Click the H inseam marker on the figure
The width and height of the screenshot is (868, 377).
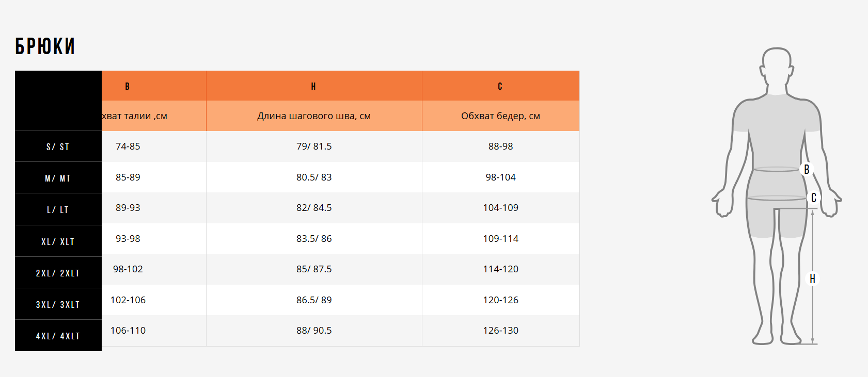click(x=812, y=278)
